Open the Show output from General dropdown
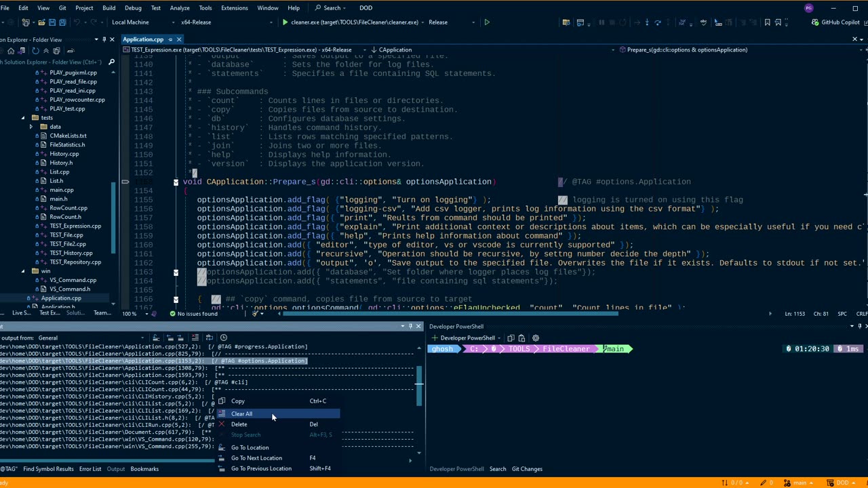 point(91,338)
